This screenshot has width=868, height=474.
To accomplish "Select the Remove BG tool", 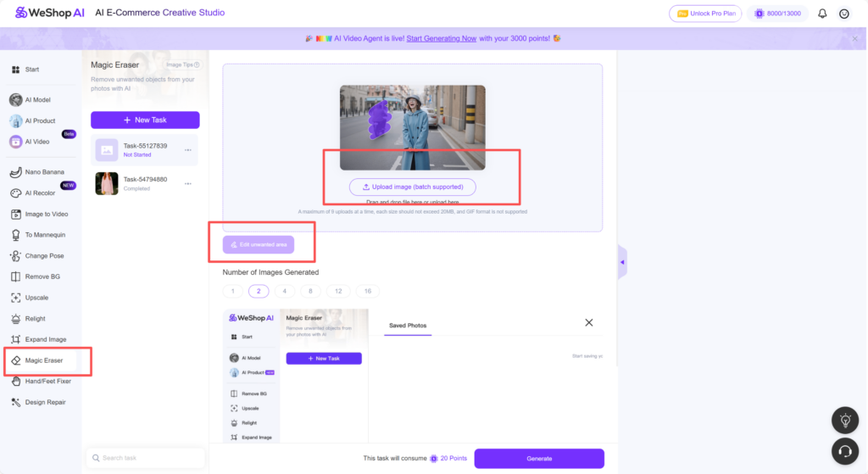I will click(35, 276).
